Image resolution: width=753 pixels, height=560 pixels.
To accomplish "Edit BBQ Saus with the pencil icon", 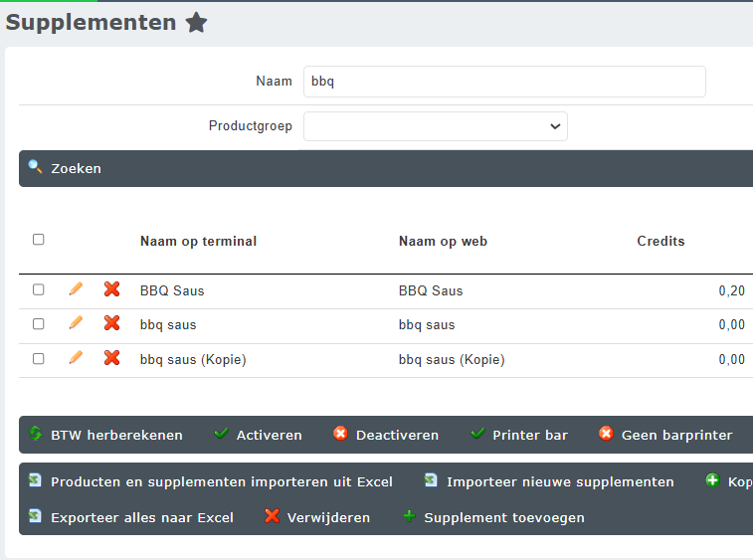I will (x=76, y=289).
